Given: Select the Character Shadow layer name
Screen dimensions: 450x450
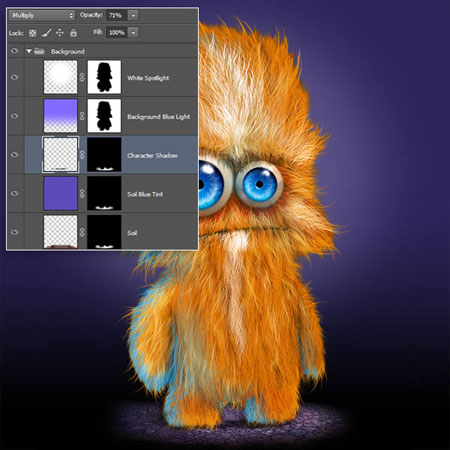Looking at the screenshot, I should [x=152, y=155].
